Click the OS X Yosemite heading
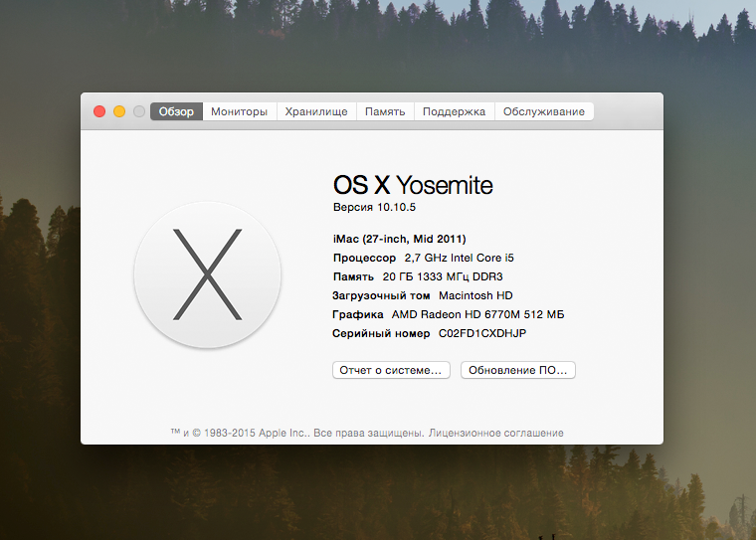The image size is (756, 540). pos(413,185)
